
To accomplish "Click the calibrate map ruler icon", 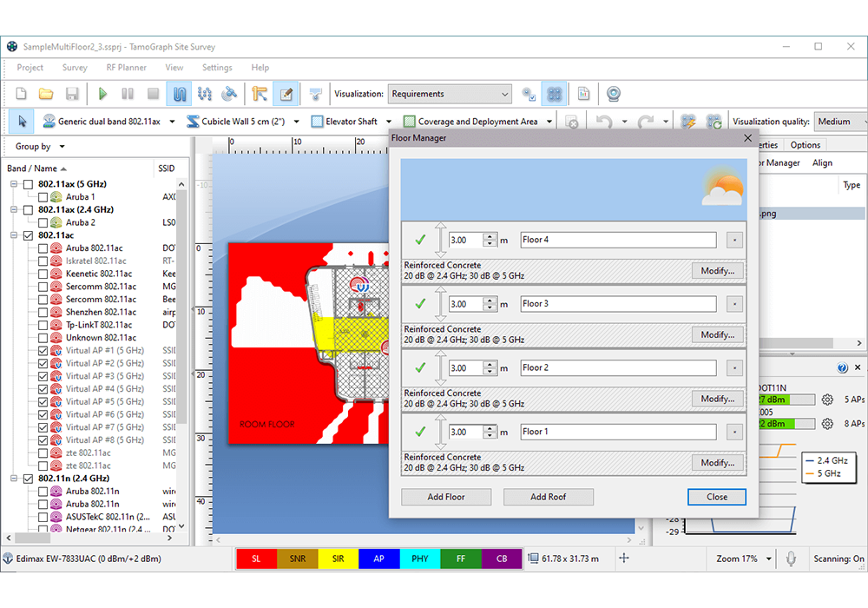I will click(259, 94).
